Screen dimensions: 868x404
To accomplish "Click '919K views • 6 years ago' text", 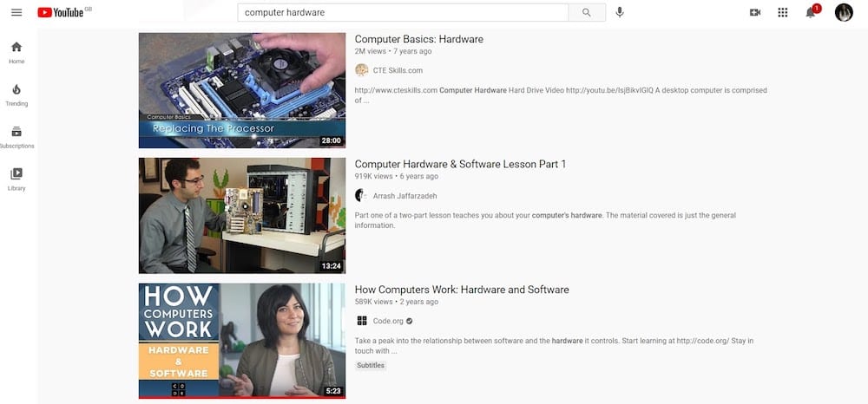I will 397,176.
